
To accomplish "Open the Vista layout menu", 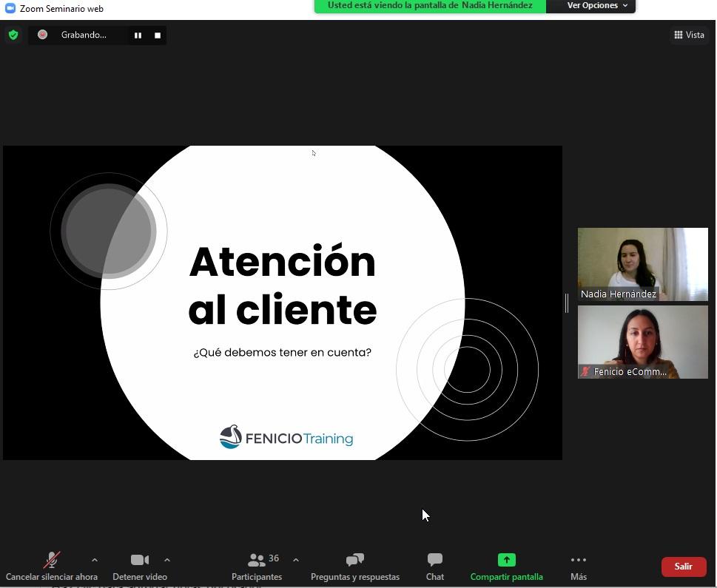I will 689,35.
